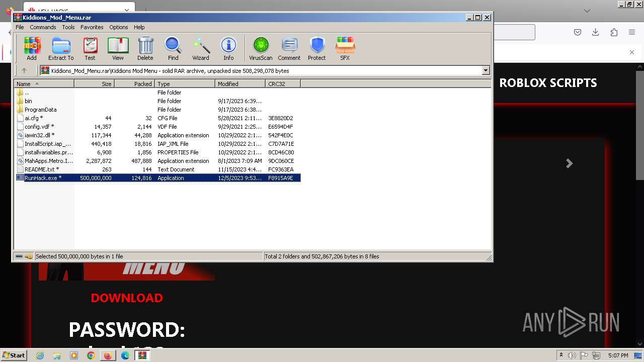
Task: Open the Commands menu
Action: [43, 27]
